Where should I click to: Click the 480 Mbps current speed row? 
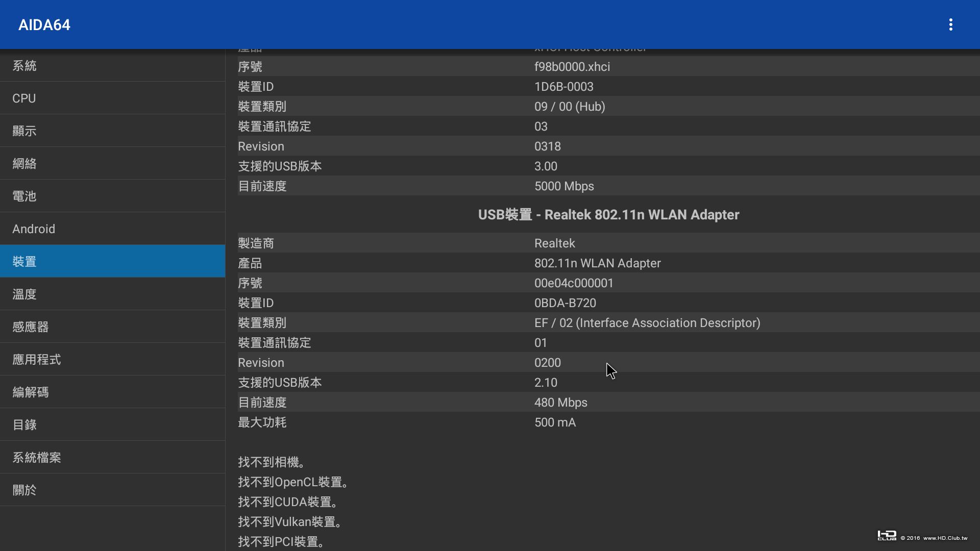click(x=607, y=403)
